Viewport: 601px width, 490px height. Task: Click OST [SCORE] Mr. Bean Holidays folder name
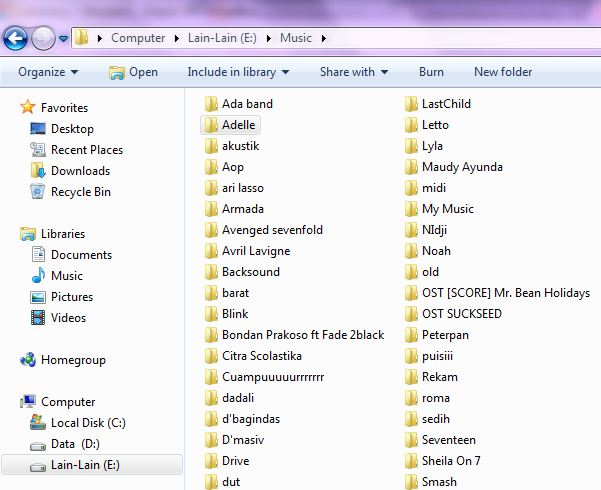click(x=506, y=293)
